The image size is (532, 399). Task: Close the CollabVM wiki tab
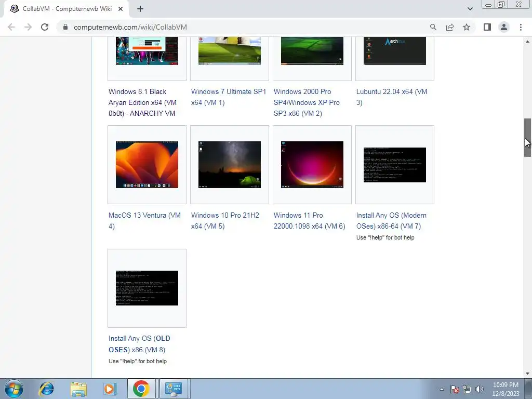pos(121,9)
